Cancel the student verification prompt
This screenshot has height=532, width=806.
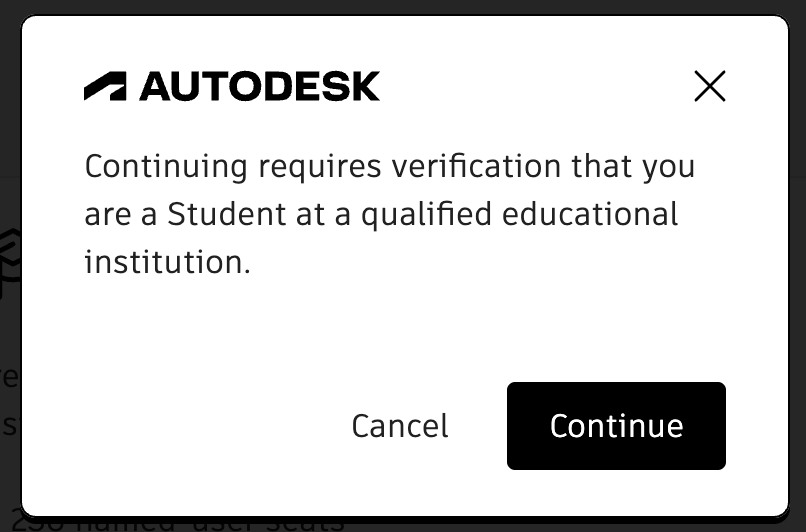point(399,426)
